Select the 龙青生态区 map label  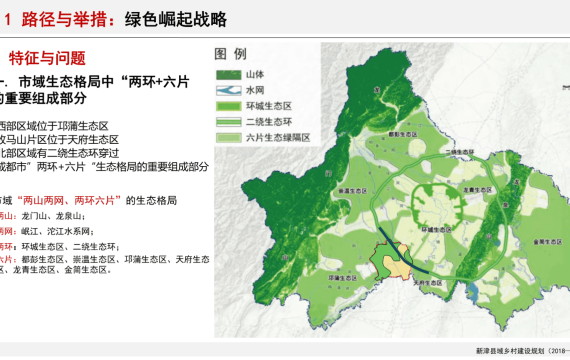point(477,190)
